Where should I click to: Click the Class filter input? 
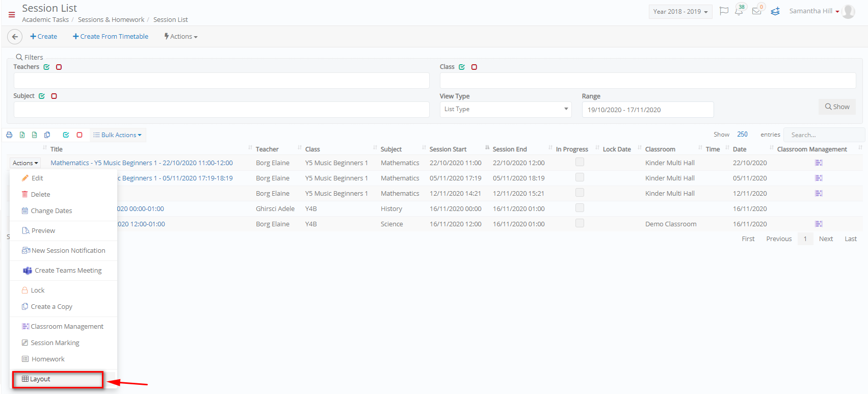tap(648, 81)
